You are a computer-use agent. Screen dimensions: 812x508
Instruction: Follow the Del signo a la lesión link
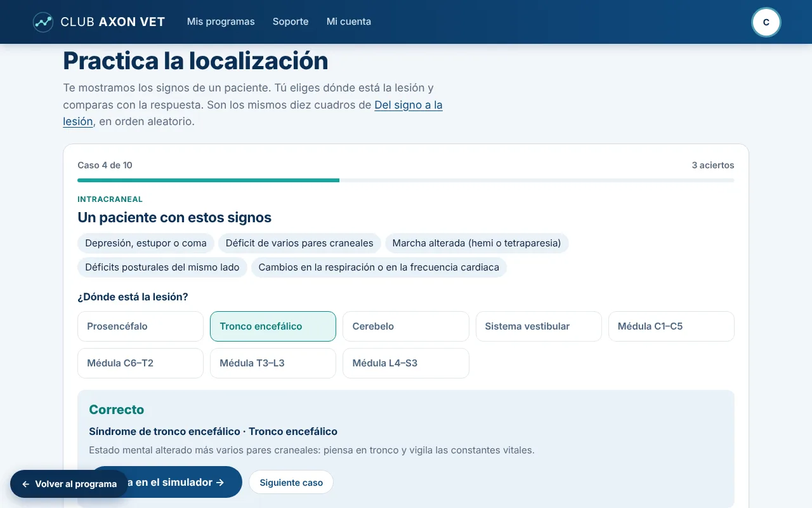point(409,105)
